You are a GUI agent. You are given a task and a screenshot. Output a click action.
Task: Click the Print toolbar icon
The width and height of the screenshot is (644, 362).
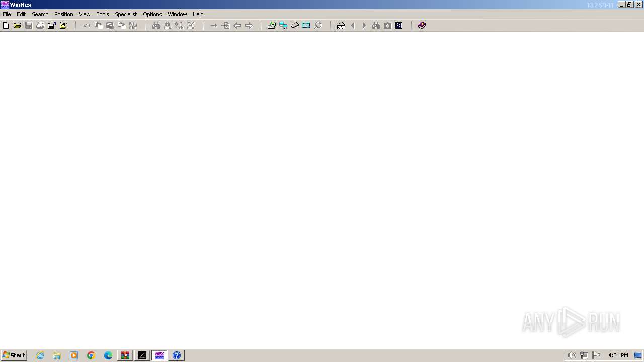point(40,25)
